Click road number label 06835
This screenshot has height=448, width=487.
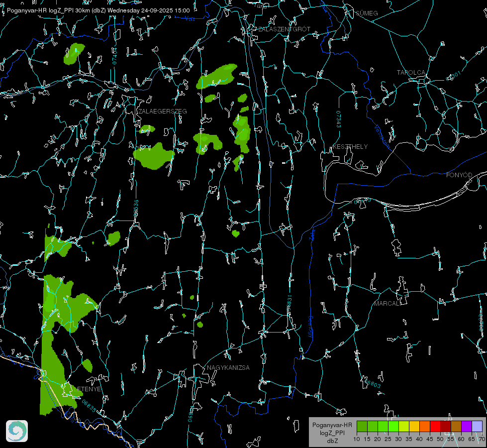(89, 406)
